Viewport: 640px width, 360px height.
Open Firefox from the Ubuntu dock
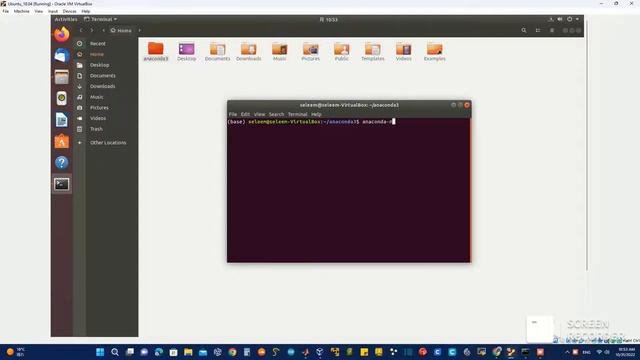coord(62,34)
